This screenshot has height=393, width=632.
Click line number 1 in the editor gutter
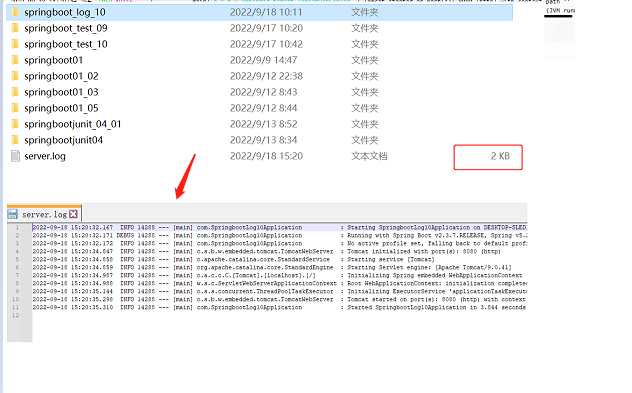[x=17, y=227]
